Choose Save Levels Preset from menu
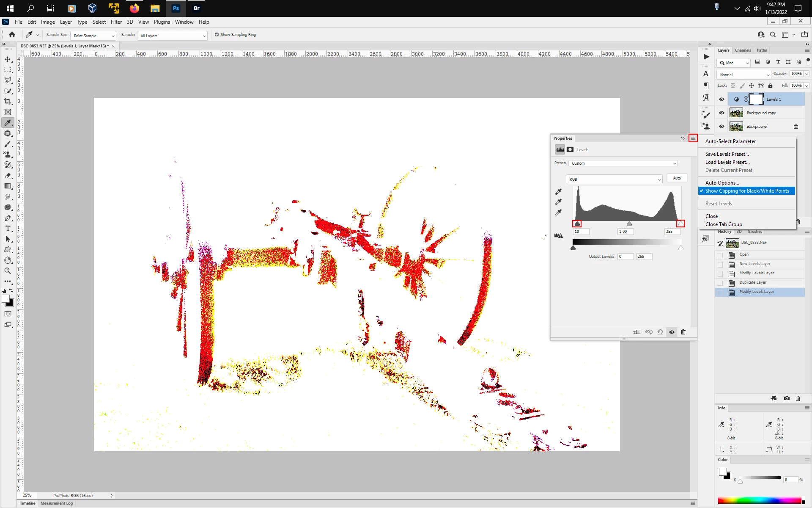The height and width of the screenshot is (508, 812). [727, 154]
